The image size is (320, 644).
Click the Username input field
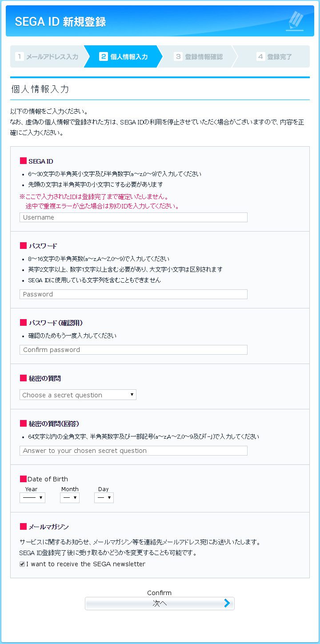(133, 217)
